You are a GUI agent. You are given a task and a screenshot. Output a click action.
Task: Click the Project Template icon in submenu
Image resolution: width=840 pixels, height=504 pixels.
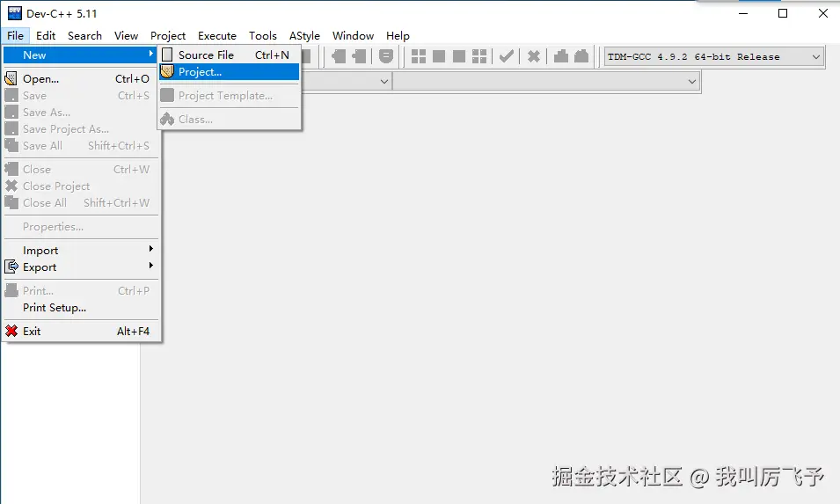point(167,95)
